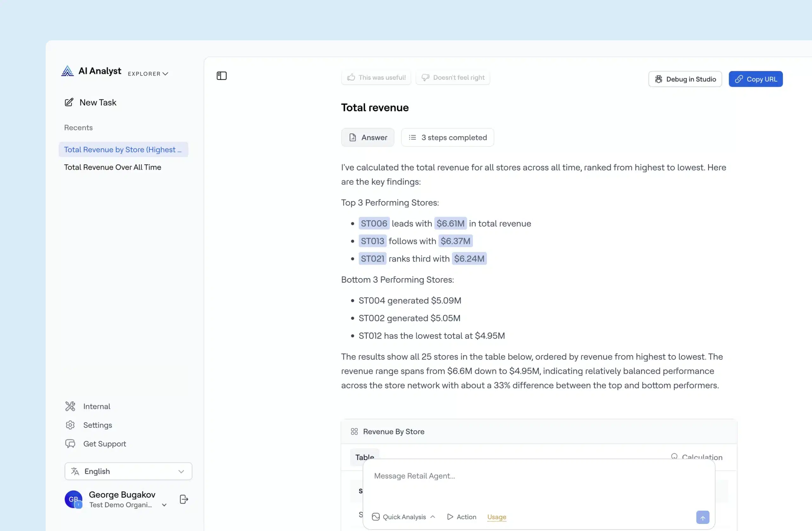The image size is (812, 531).
Task: Click the New Task pencil icon
Action: [x=69, y=102]
